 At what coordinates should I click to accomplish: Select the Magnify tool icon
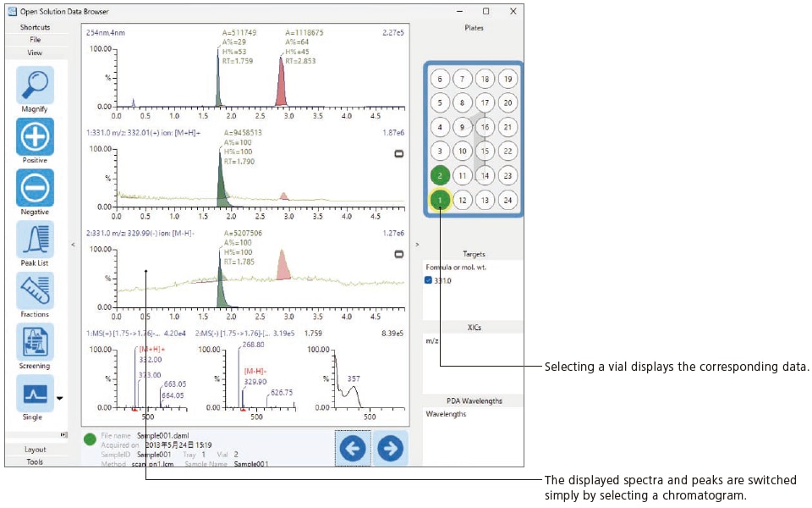tap(35, 85)
